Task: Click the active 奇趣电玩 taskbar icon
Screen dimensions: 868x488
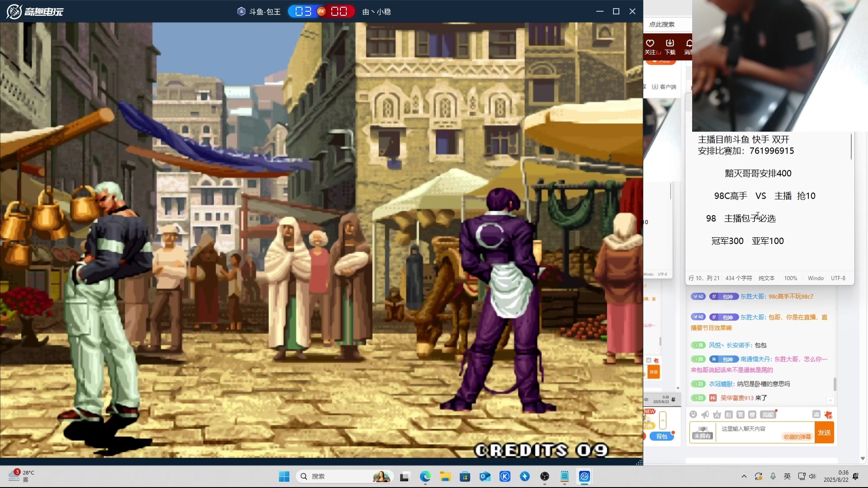Action: pos(585,476)
